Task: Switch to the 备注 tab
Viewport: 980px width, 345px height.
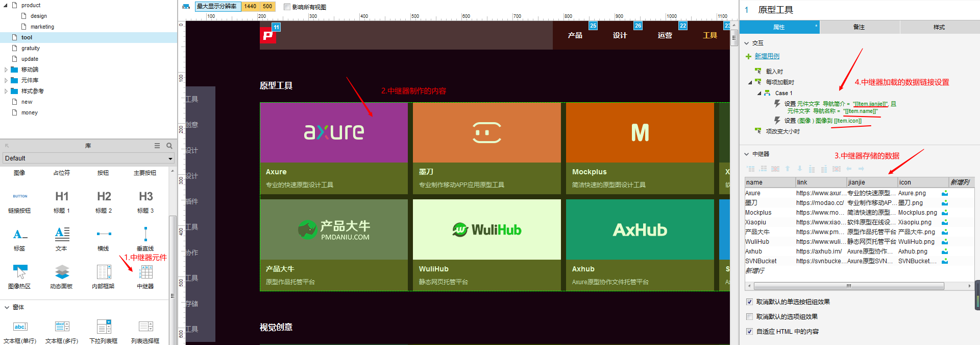Action: 860,27
